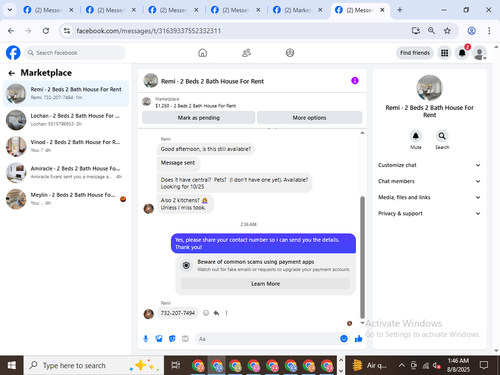
Task: Open Chrome zoom magnifier icon in address bar
Action: [431, 31]
